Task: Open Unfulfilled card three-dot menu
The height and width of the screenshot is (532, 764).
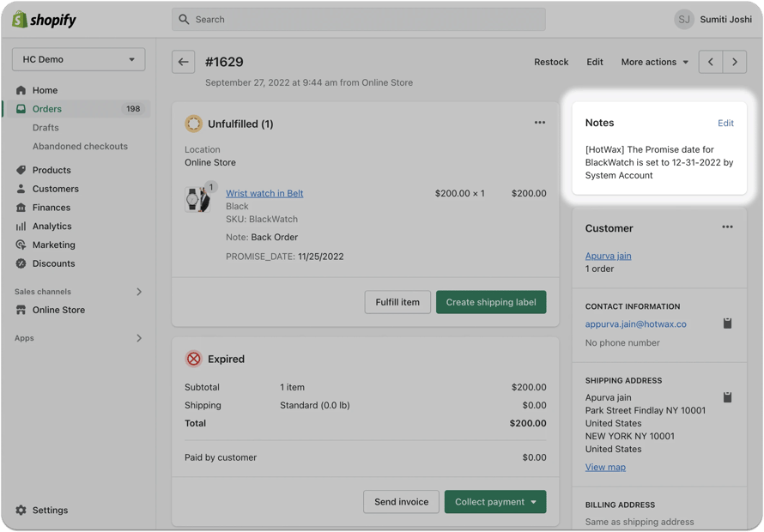Action: point(540,123)
